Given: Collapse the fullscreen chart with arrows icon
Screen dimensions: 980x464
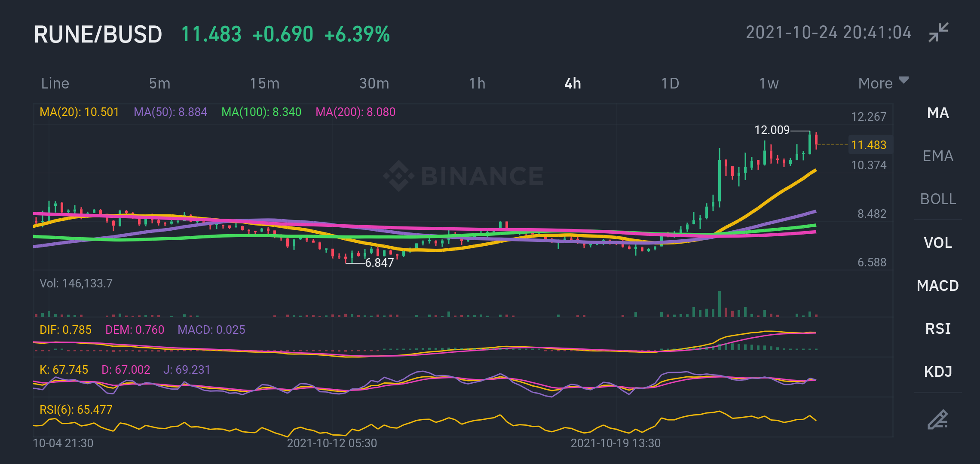Looking at the screenshot, I should pos(938,33).
